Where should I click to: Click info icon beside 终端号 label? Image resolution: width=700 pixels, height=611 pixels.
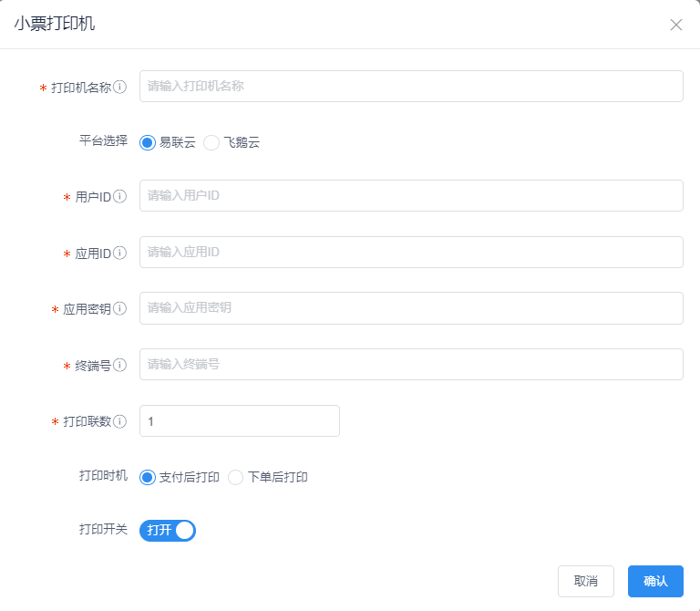pyautogui.click(x=119, y=365)
